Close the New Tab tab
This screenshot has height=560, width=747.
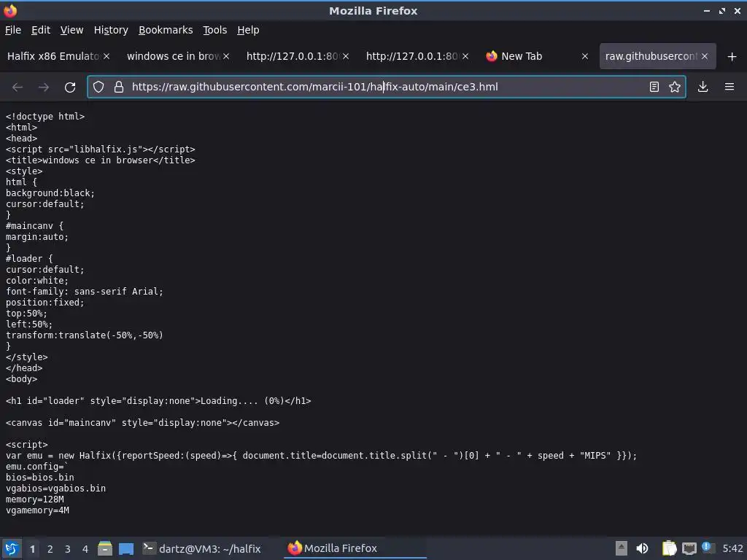point(585,56)
